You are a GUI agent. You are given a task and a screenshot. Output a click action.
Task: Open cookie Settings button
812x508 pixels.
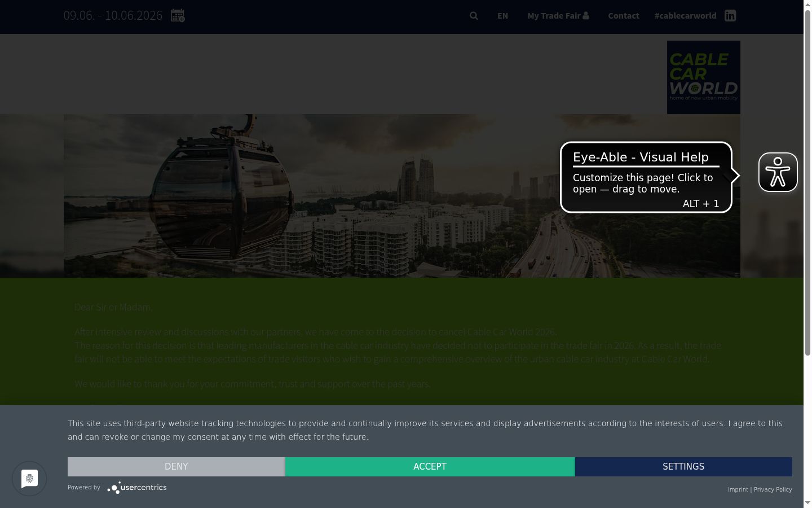click(683, 467)
